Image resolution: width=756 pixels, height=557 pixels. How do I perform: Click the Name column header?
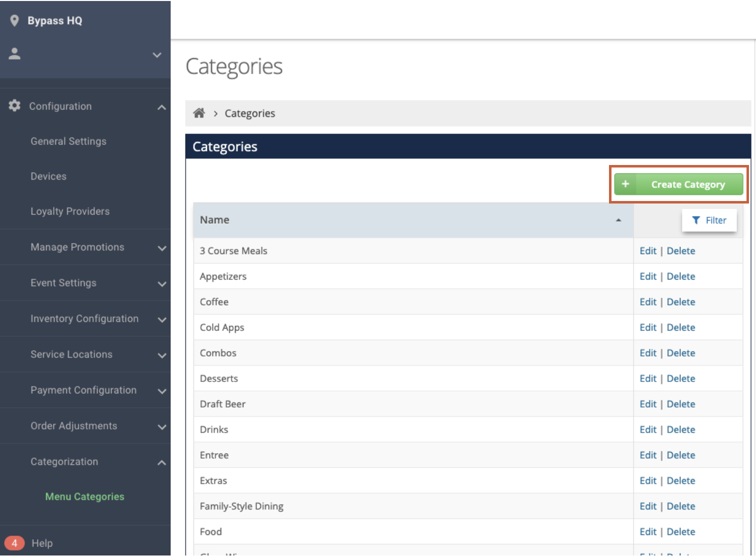[413, 220]
